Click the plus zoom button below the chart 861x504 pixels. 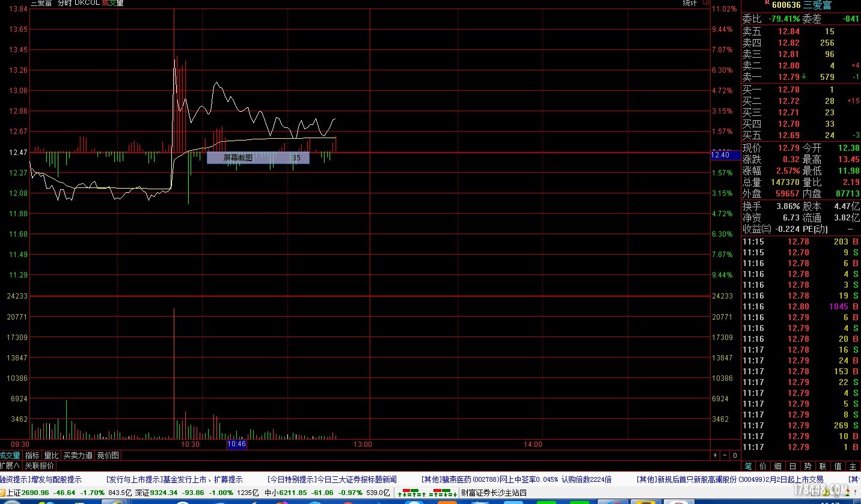coord(715,455)
